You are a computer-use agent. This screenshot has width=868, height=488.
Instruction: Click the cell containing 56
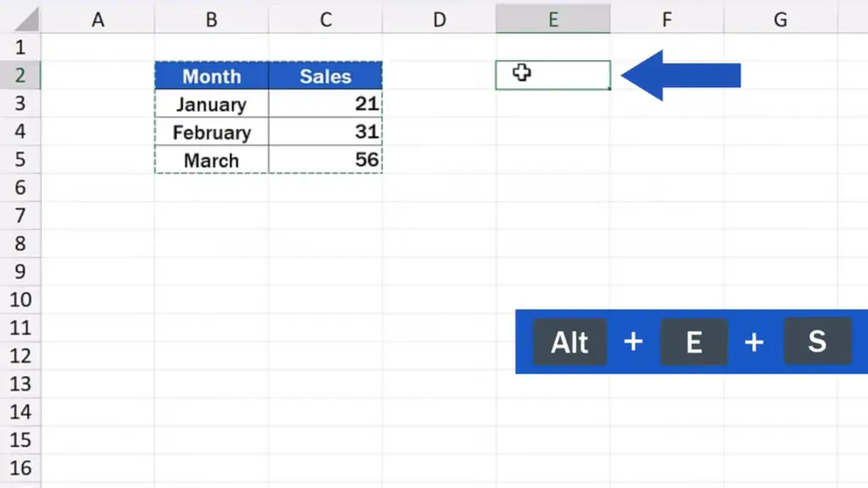(325, 160)
